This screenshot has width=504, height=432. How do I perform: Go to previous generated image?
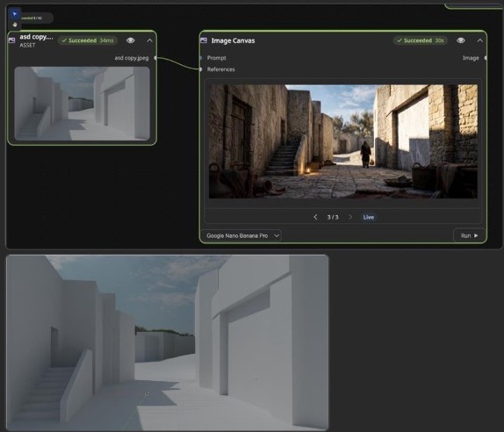pos(315,217)
